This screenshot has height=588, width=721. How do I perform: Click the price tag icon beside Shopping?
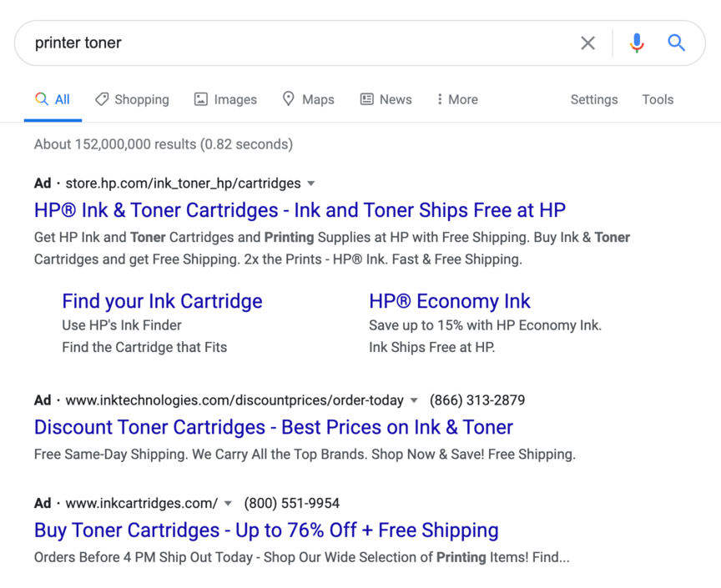[x=102, y=99]
